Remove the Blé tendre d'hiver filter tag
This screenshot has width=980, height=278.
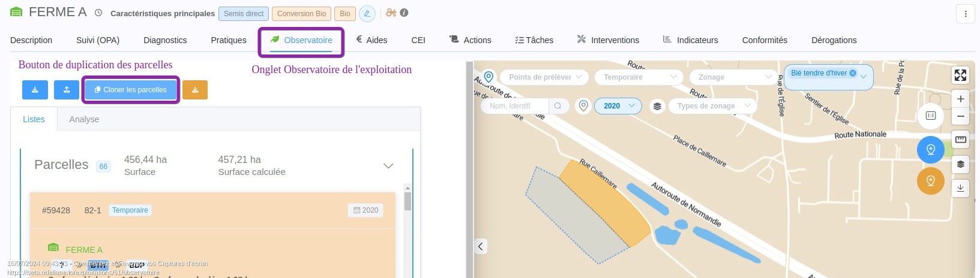(853, 73)
